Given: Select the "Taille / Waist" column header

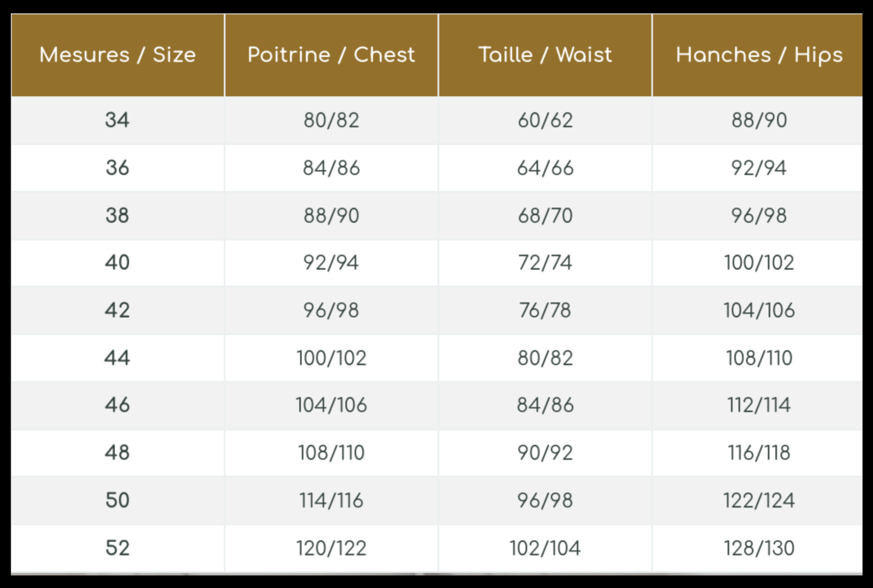Looking at the screenshot, I should pos(545,55).
